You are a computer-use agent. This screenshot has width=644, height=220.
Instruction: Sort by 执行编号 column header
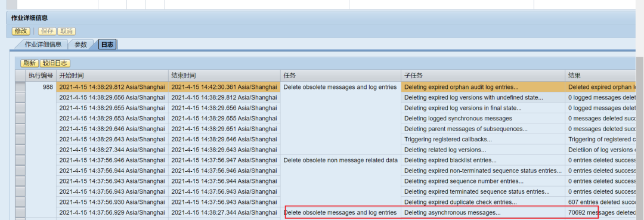click(x=41, y=76)
